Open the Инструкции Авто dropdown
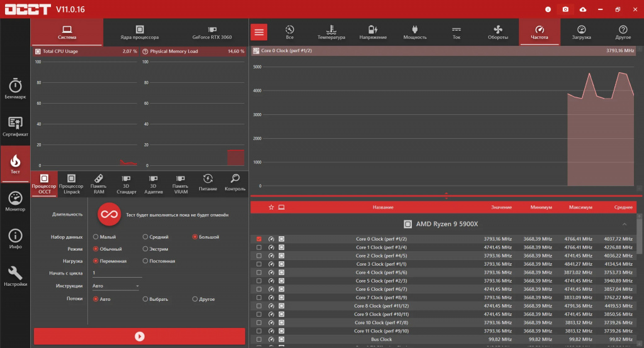Screen dimensions: 644x348 [x=116, y=286]
